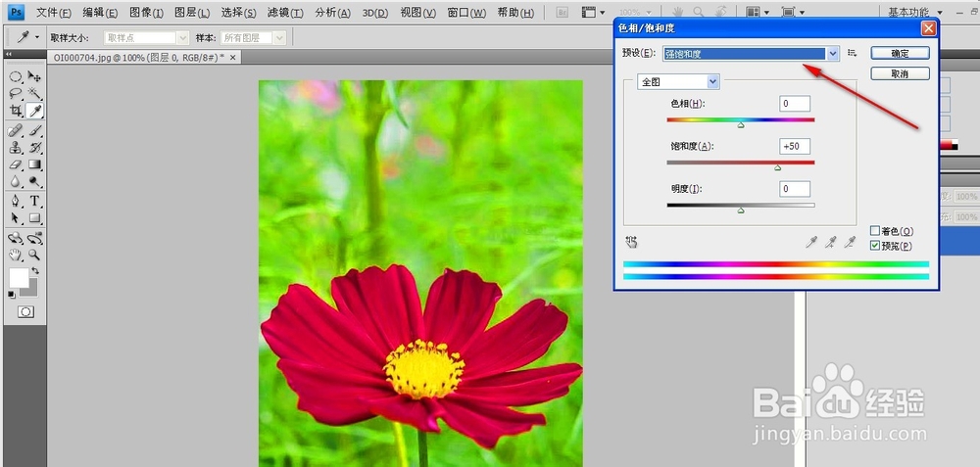Select the Blur tool
The height and width of the screenshot is (467, 980).
pyautogui.click(x=16, y=182)
